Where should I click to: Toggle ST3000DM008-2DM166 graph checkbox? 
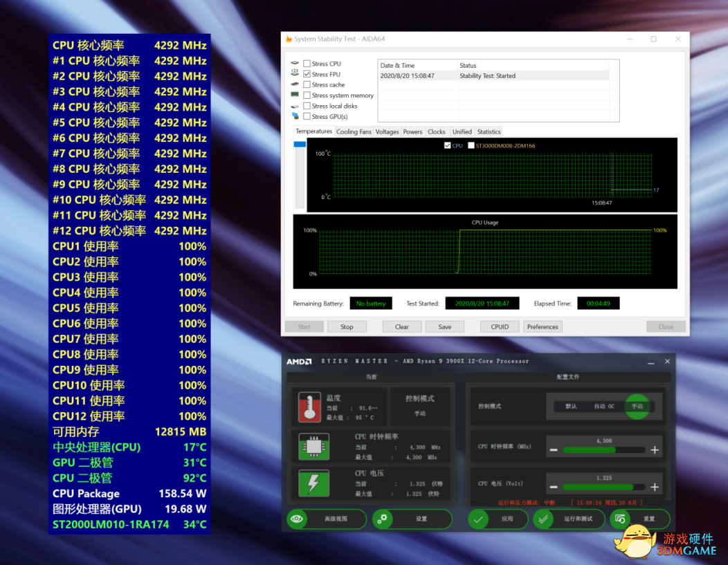pyautogui.click(x=471, y=146)
